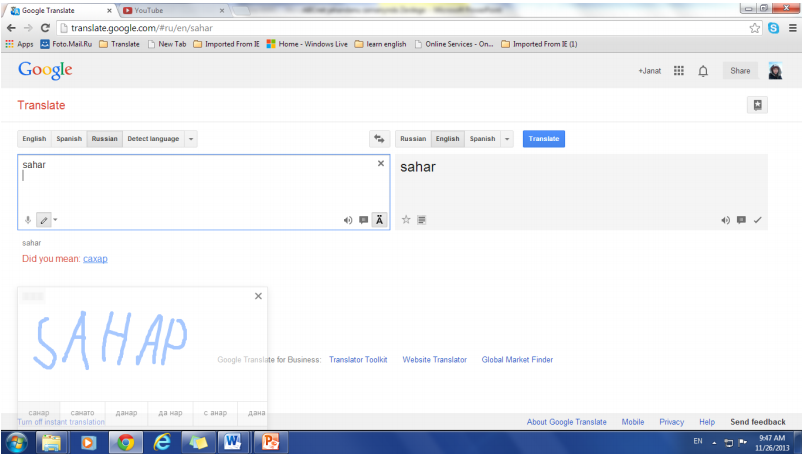
Task: Click the account profile picture
Action: [775, 71]
